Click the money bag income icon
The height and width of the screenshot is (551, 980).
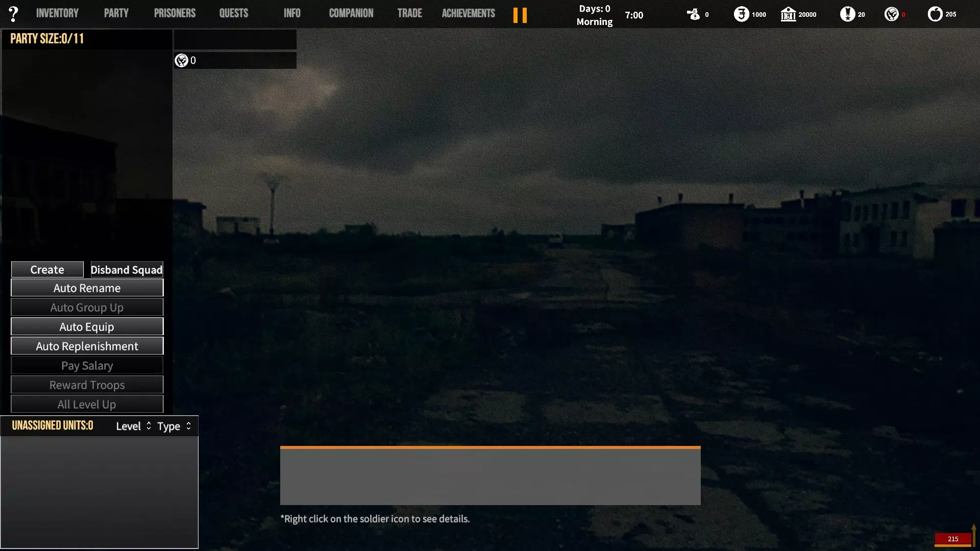tap(693, 14)
